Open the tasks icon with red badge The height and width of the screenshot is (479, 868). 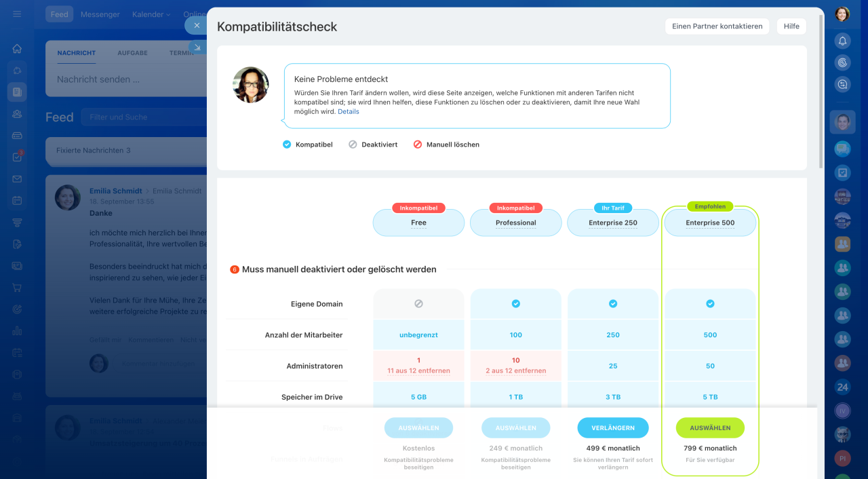17,157
